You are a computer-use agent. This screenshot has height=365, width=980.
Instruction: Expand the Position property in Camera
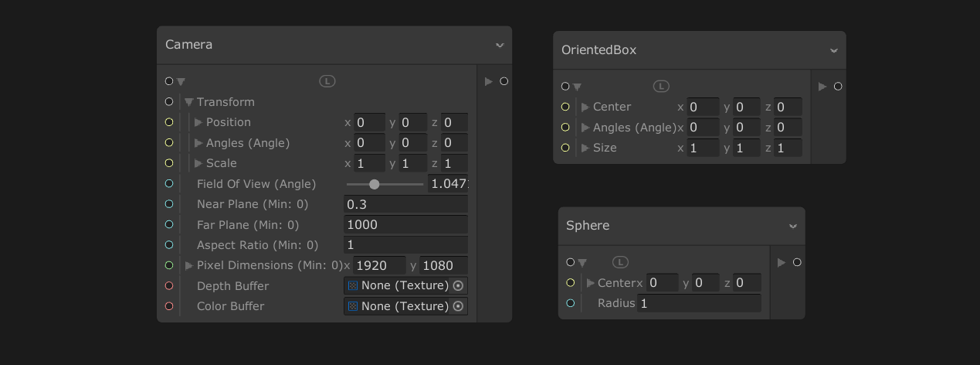click(198, 122)
